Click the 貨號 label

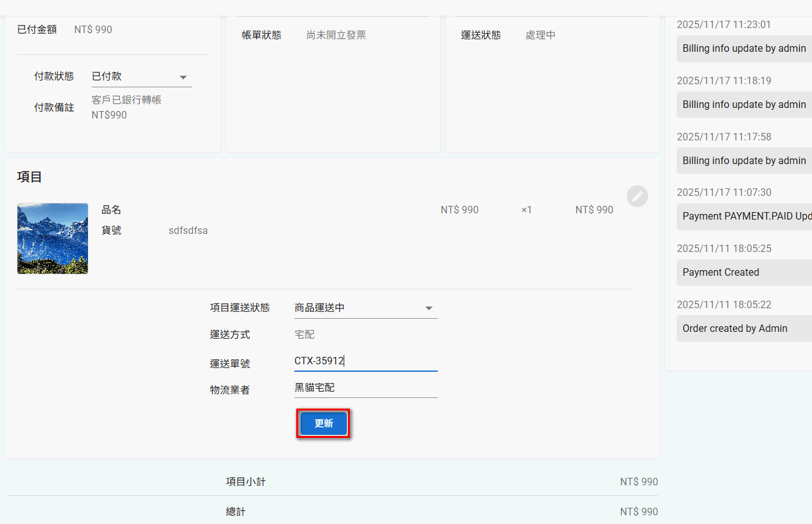click(112, 231)
